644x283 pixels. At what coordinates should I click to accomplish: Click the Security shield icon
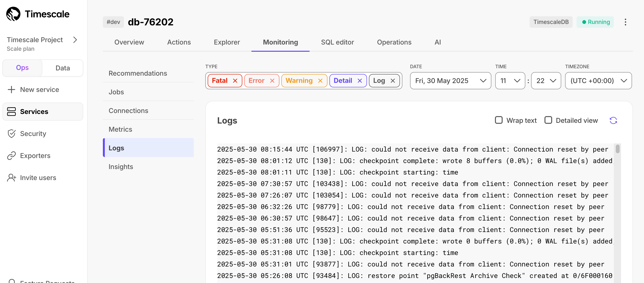pos(11,134)
